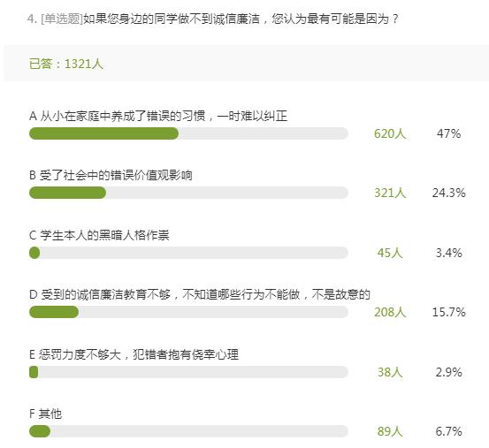Image resolution: width=489 pixels, height=448 pixels.
Task: Click the 208人 count for option D
Action: 390,312
